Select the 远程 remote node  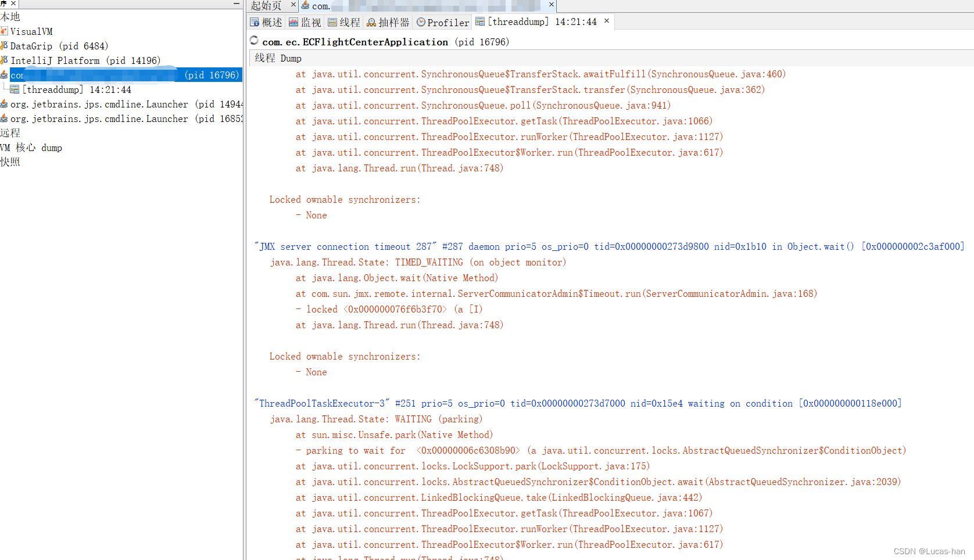[10, 133]
